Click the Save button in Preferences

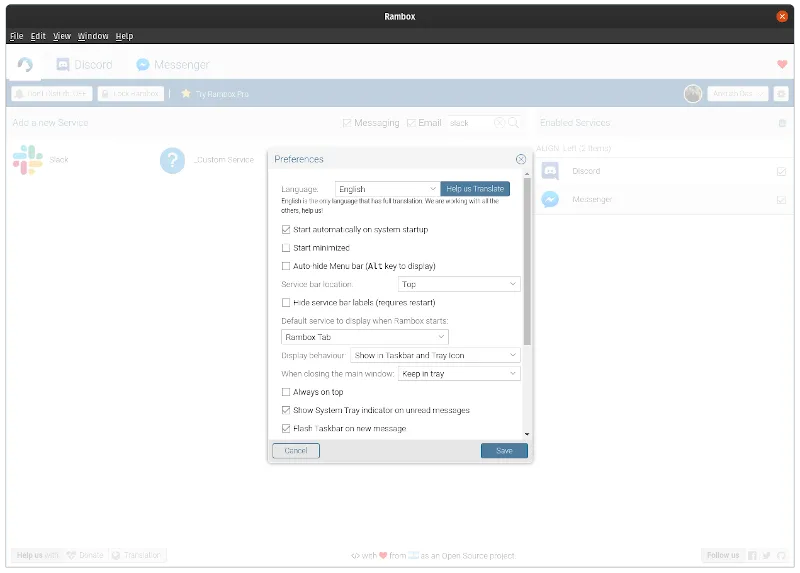click(504, 451)
